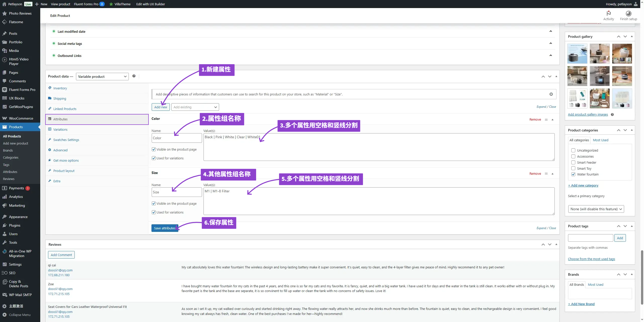Click the Plugins sidebar icon
644x322 pixels.
pos(5,226)
